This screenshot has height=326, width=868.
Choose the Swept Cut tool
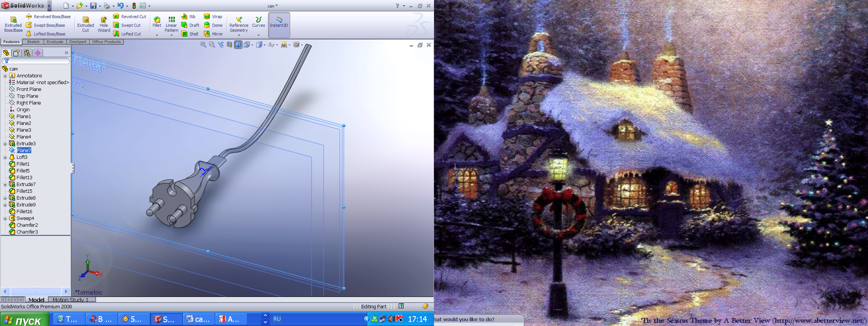pos(127,25)
